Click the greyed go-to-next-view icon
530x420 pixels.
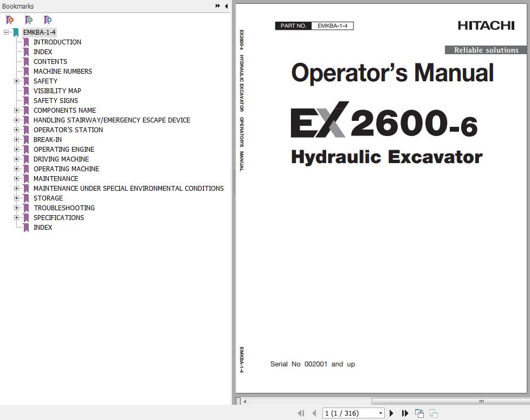click(434, 413)
